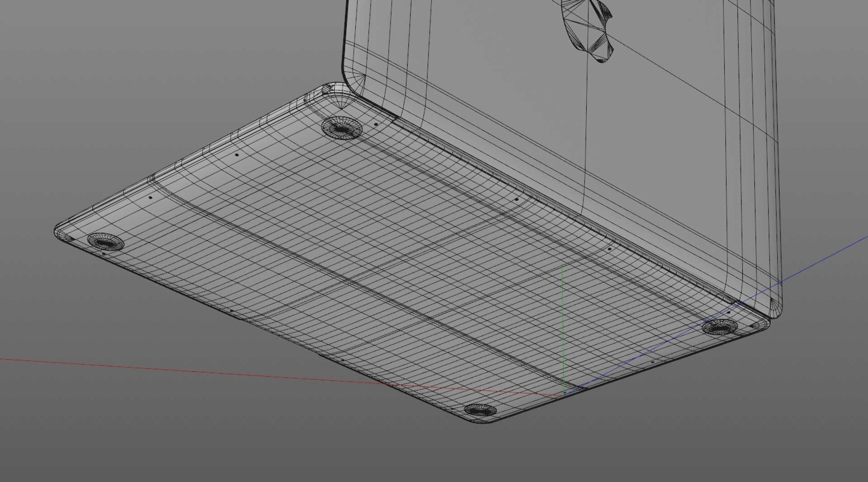Select the bottommost rubber foot on the base
Screen dimensions: 868x482
pyautogui.click(x=480, y=410)
